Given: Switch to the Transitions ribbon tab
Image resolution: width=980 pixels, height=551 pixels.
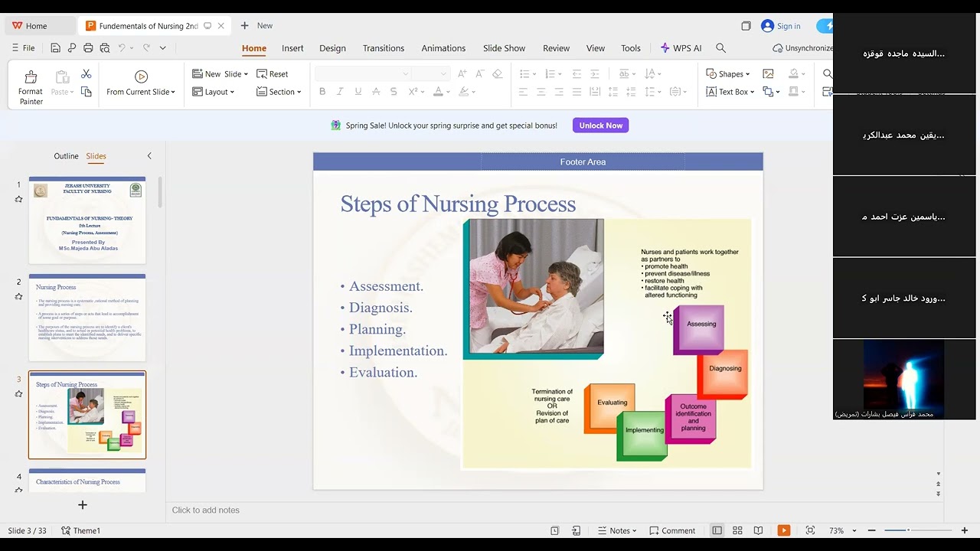Looking at the screenshot, I should (384, 48).
